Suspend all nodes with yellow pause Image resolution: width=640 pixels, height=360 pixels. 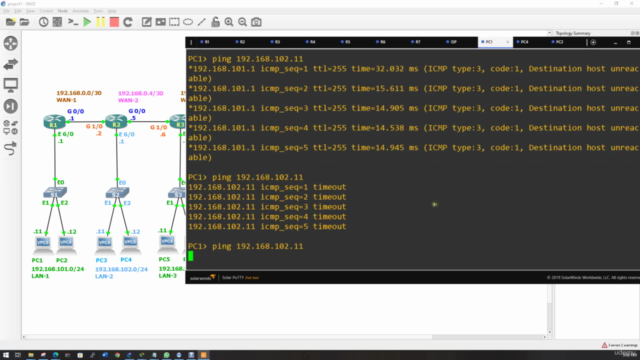[100, 22]
